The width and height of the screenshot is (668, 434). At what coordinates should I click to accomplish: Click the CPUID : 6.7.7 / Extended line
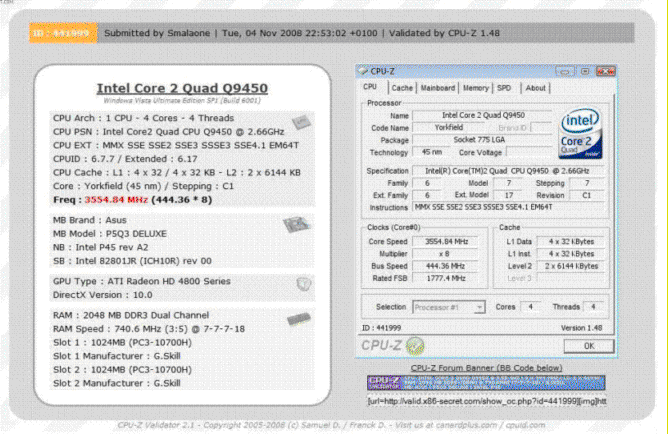point(125,159)
